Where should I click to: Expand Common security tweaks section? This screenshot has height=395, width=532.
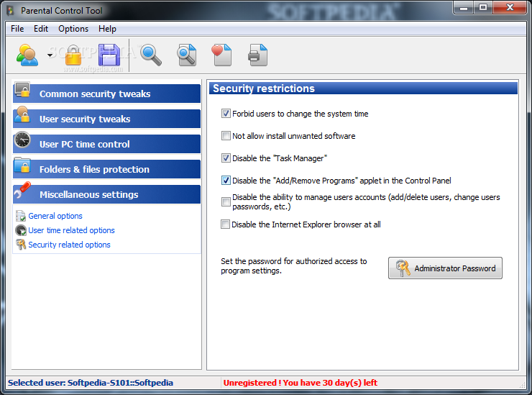106,94
